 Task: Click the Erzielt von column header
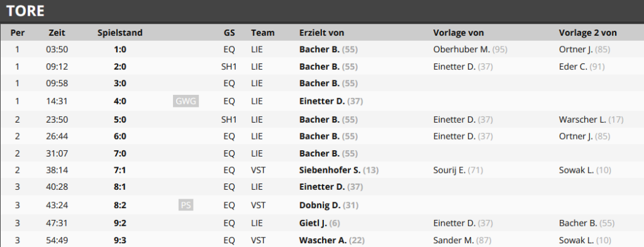point(321,33)
